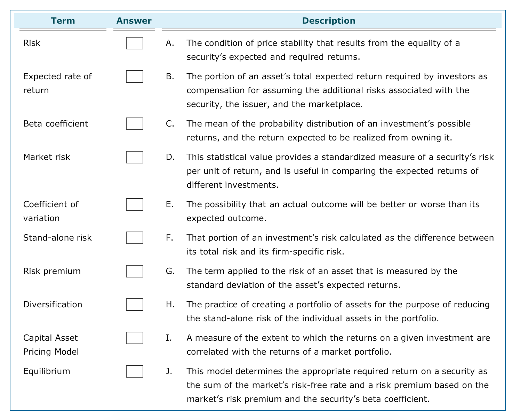This screenshot has width=512, height=420.
Task: Click the Capital Asset Pricing Model answer box
Action: [134, 338]
